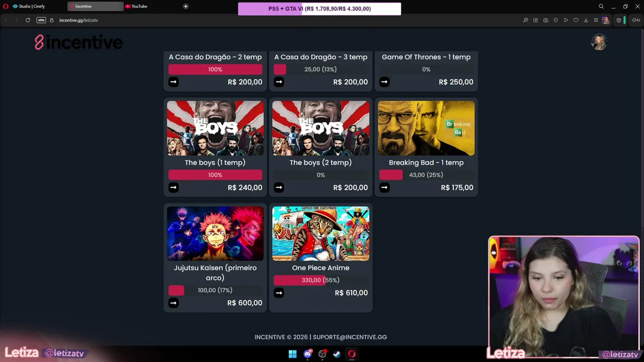644x362 pixels.
Task: Click the INCENTIVE © 2026 support footer text
Action: tap(321, 337)
